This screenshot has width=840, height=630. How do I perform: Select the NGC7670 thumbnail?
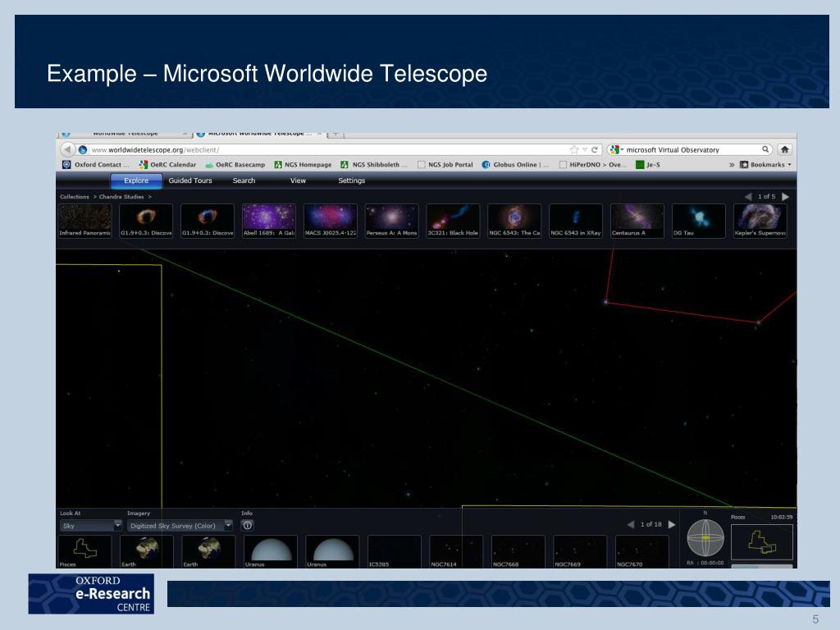[x=641, y=551]
